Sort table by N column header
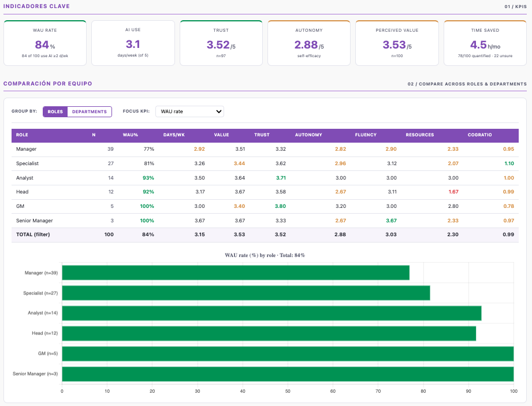This screenshot has height=406, width=532. click(94, 135)
